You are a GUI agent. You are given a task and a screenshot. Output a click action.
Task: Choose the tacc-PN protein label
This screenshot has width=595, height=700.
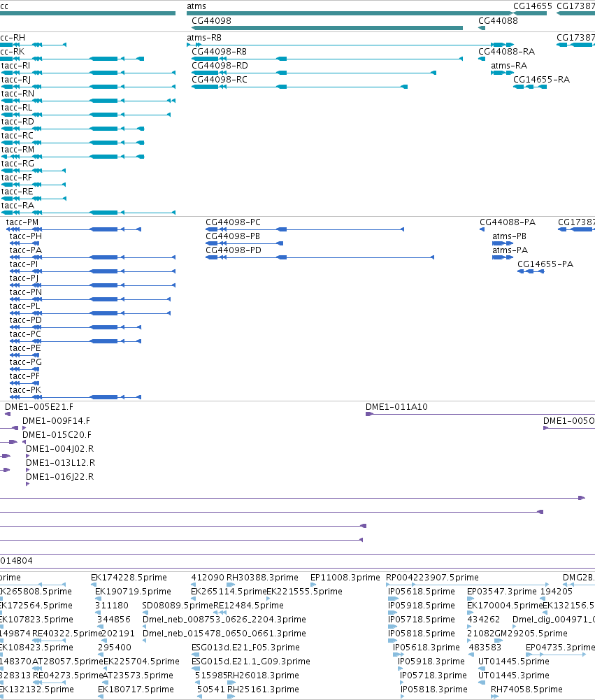click(26, 292)
